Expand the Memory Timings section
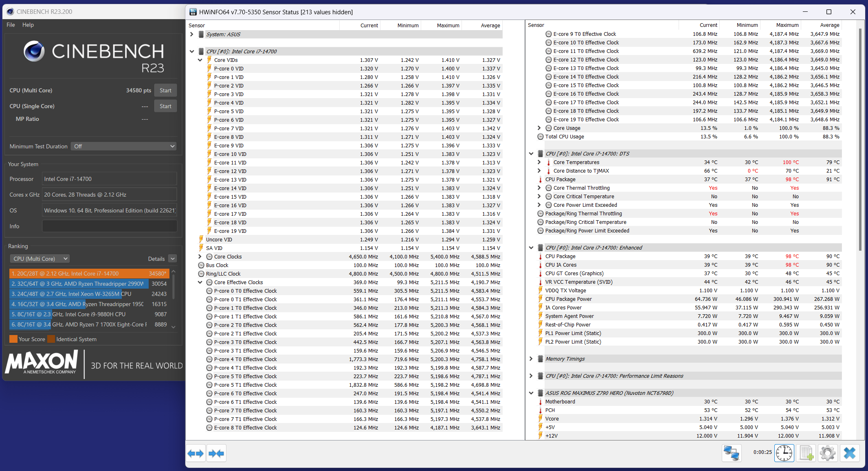 tap(531, 359)
